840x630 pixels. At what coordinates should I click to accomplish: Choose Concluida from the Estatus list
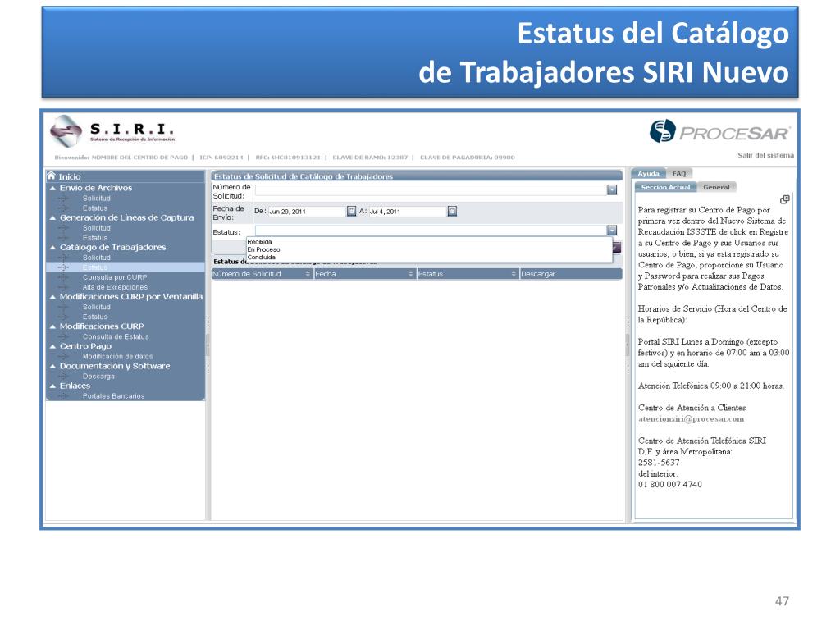pyautogui.click(x=262, y=257)
